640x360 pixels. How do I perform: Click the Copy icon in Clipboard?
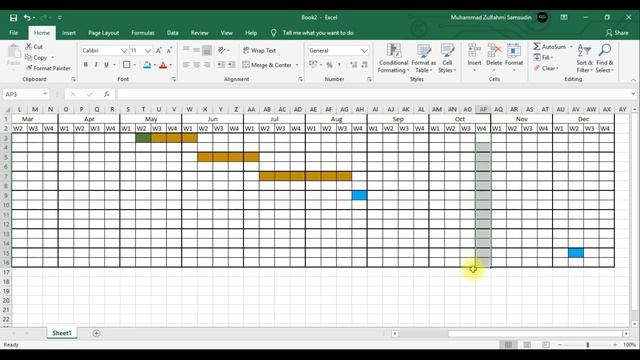[28, 58]
